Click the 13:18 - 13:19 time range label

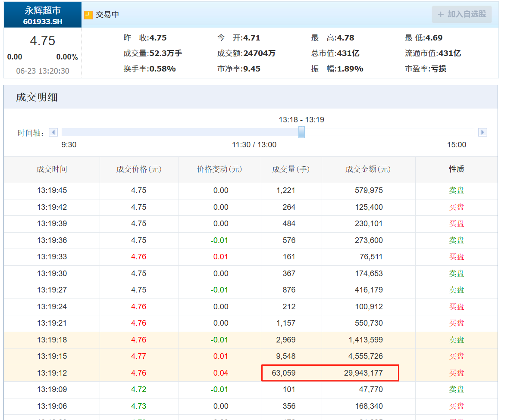pyautogui.click(x=301, y=120)
